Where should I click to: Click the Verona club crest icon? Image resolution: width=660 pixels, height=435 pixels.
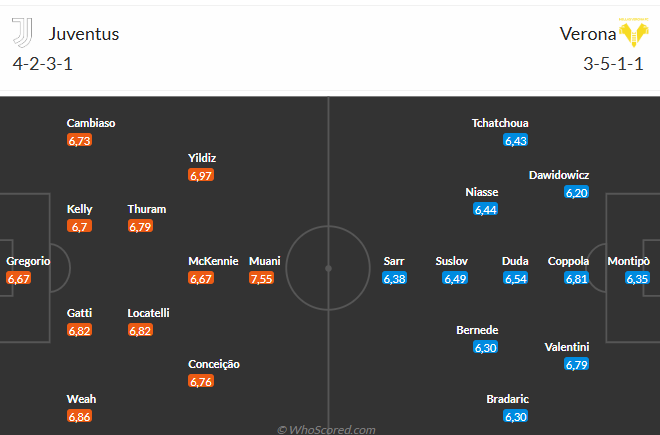[633, 32]
